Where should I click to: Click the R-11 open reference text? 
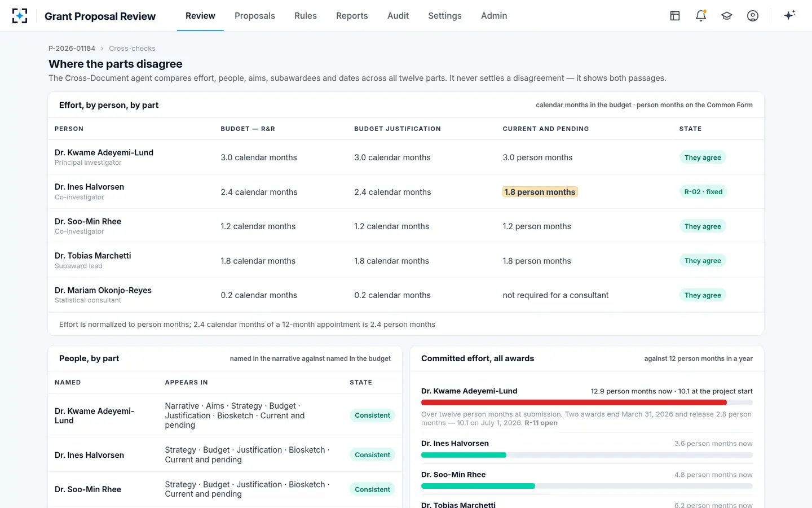coord(541,423)
